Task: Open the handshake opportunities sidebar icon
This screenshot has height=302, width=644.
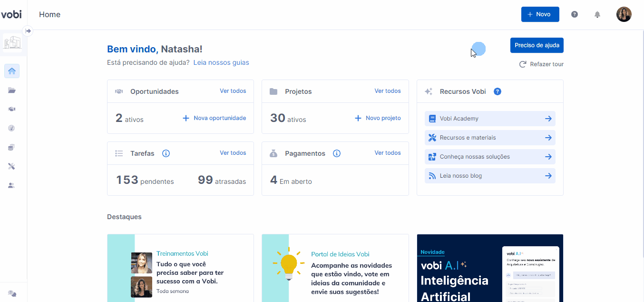Action: 12,109
